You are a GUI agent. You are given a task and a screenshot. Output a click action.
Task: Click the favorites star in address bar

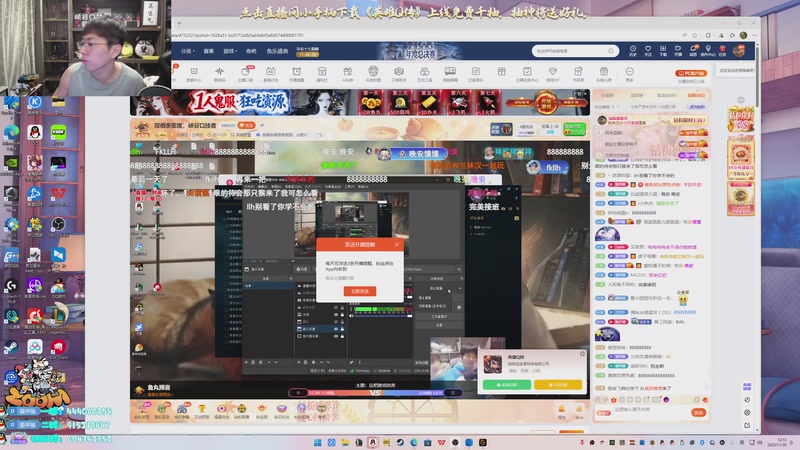pos(695,35)
